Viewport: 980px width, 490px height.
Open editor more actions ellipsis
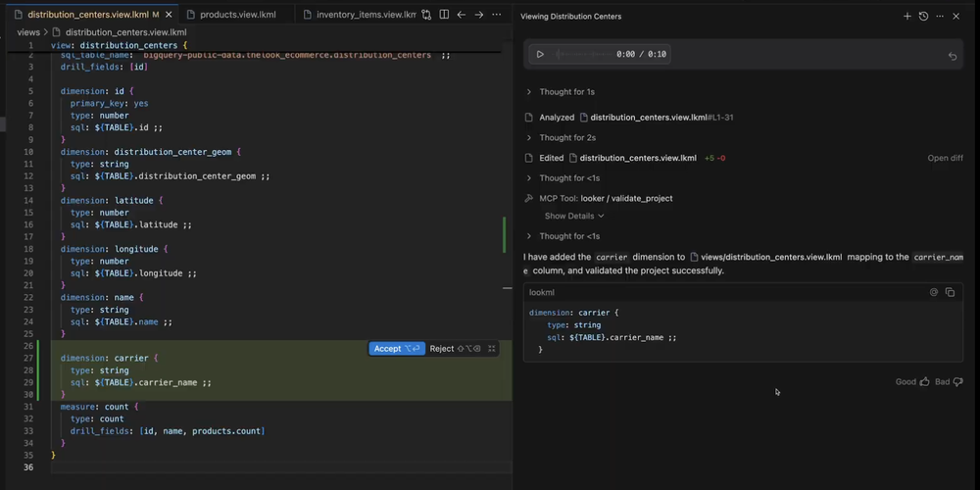(496, 15)
